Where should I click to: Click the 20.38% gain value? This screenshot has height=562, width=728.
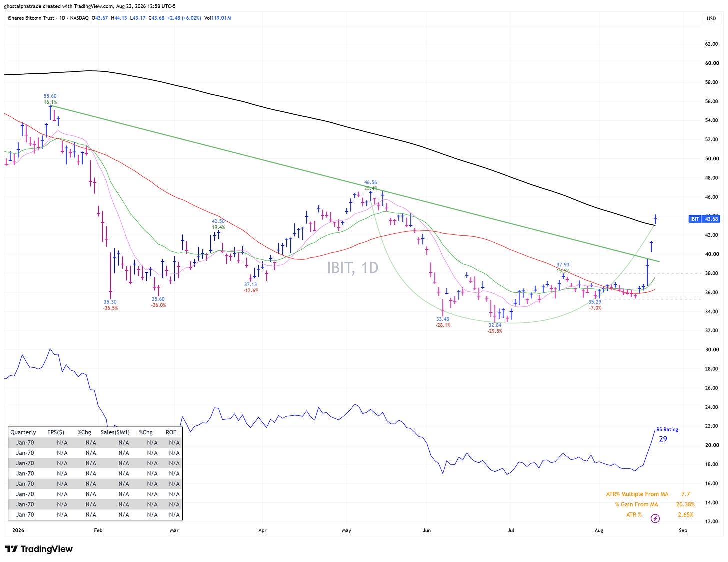click(685, 504)
